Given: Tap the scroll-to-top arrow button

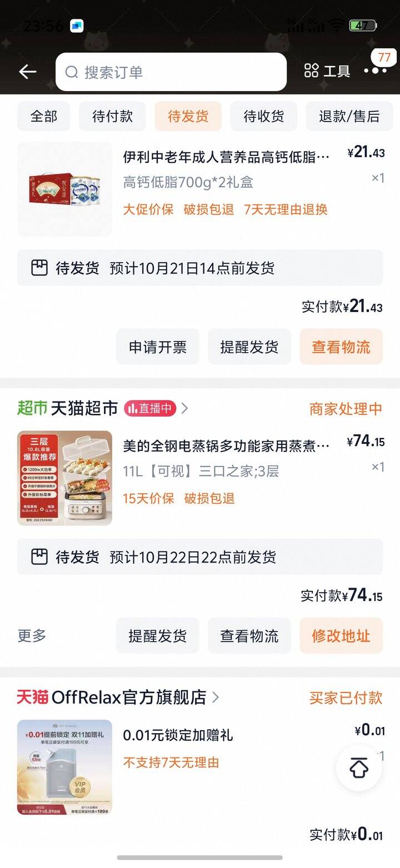Looking at the screenshot, I should click(359, 768).
